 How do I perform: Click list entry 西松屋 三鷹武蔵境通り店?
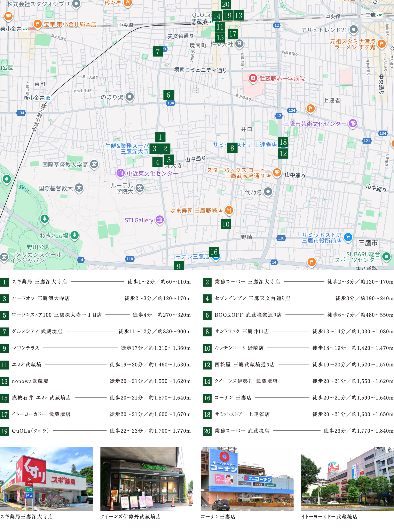pyautogui.click(x=298, y=365)
